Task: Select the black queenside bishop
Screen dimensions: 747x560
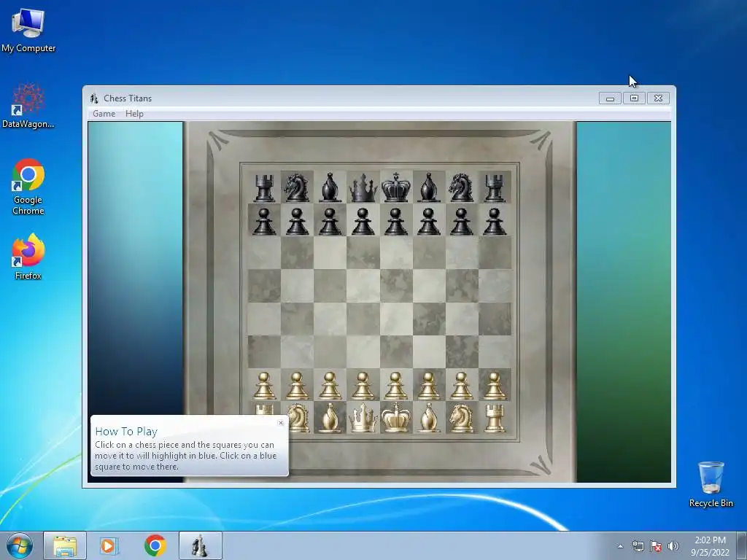Action: point(330,187)
